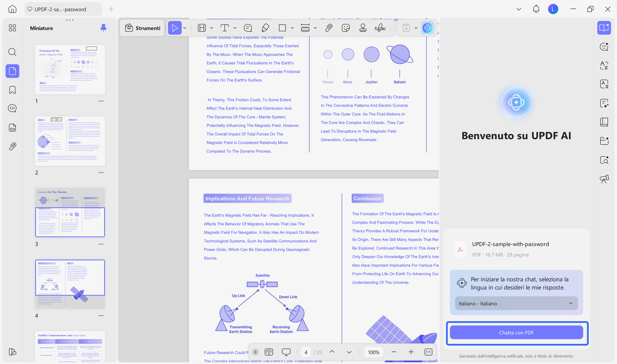
Task: Select the highlighter text-markup tool
Action: [202, 28]
